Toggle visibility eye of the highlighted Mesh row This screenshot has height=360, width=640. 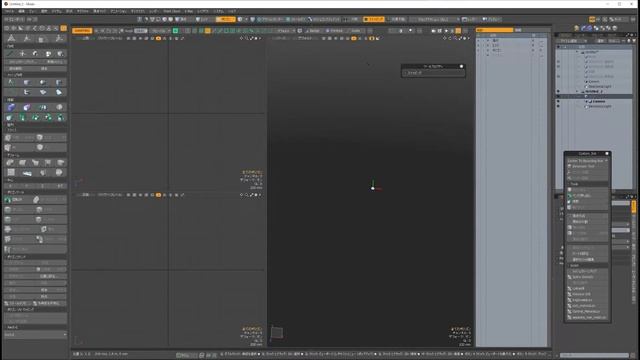pos(558,97)
